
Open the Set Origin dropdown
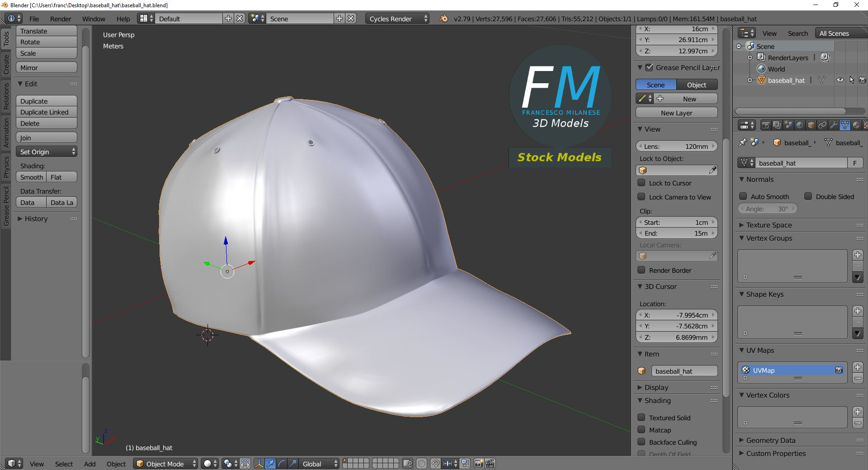coord(47,152)
